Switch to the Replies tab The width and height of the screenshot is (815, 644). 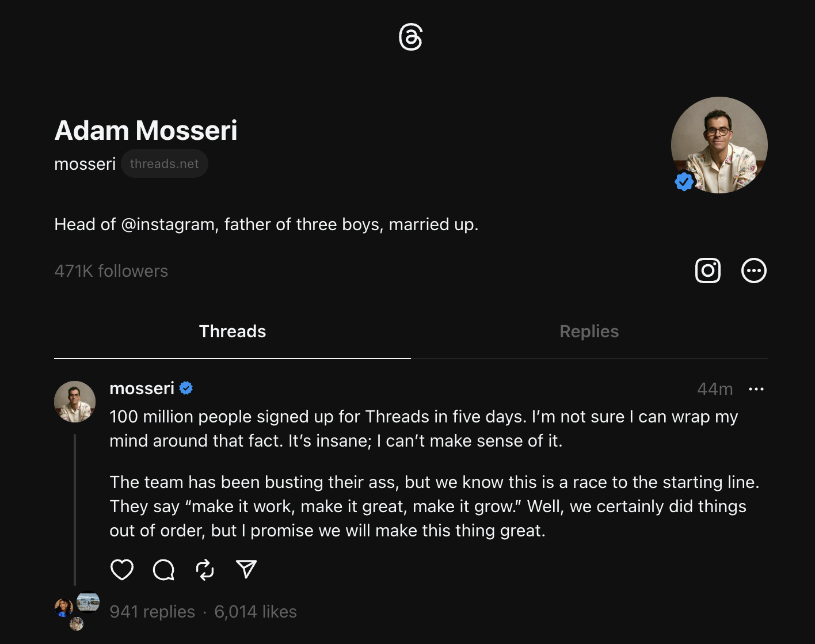(589, 331)
